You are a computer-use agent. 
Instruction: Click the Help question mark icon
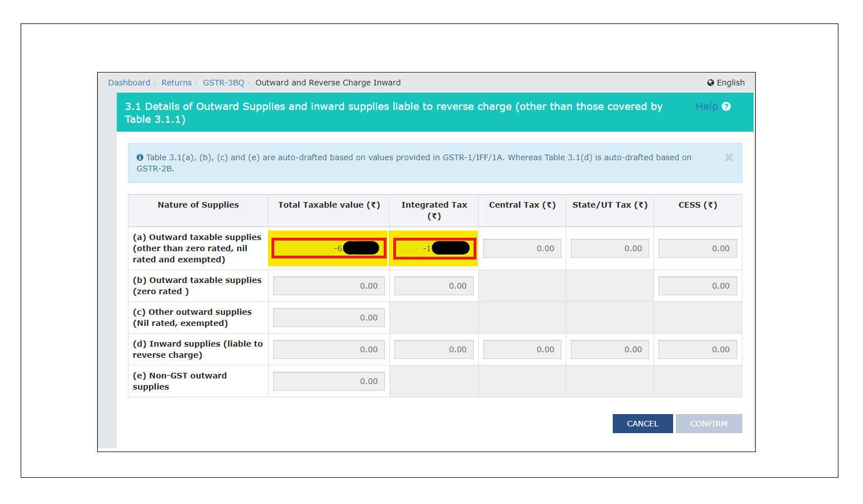point(726,107)
